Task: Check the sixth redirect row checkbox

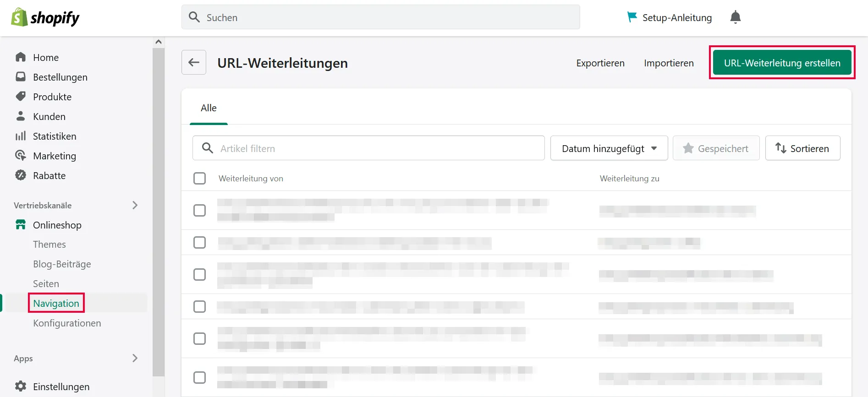Action: pos(199,377)
